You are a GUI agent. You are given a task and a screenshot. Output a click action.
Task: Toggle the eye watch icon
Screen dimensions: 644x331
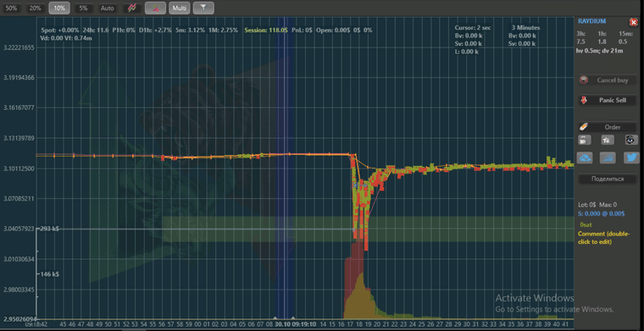[631, 140]
